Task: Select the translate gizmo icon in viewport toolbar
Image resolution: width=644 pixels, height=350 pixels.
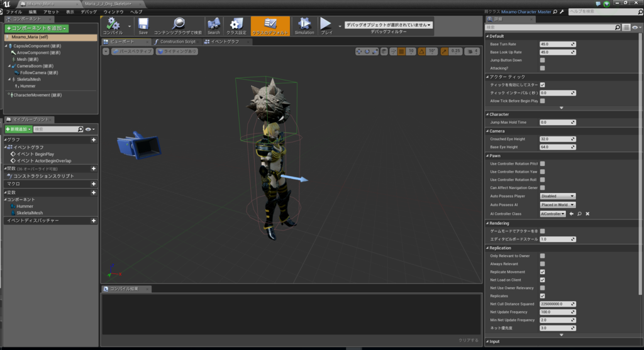Action: tap(359, 52)
